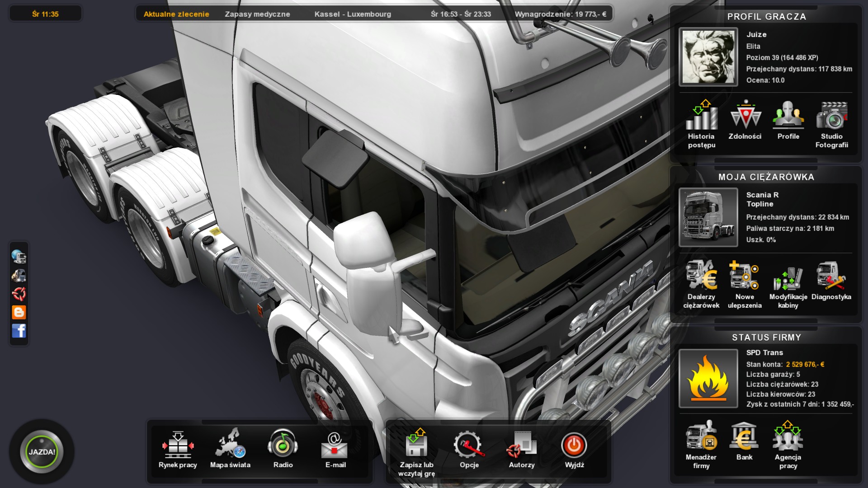Open Menadżer firmy company manager
868x488 pixels.
tap(701, 436)
